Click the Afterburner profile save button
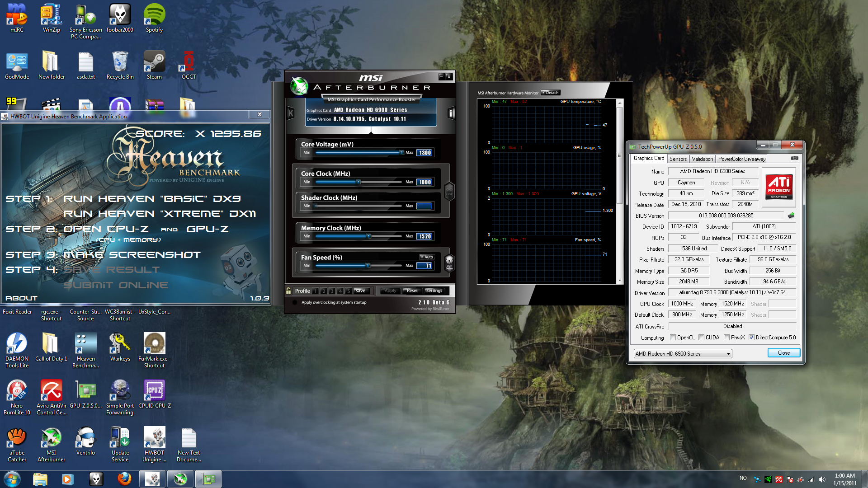The width and height of the screenshot is (868, 488). (x=362, y=291)
